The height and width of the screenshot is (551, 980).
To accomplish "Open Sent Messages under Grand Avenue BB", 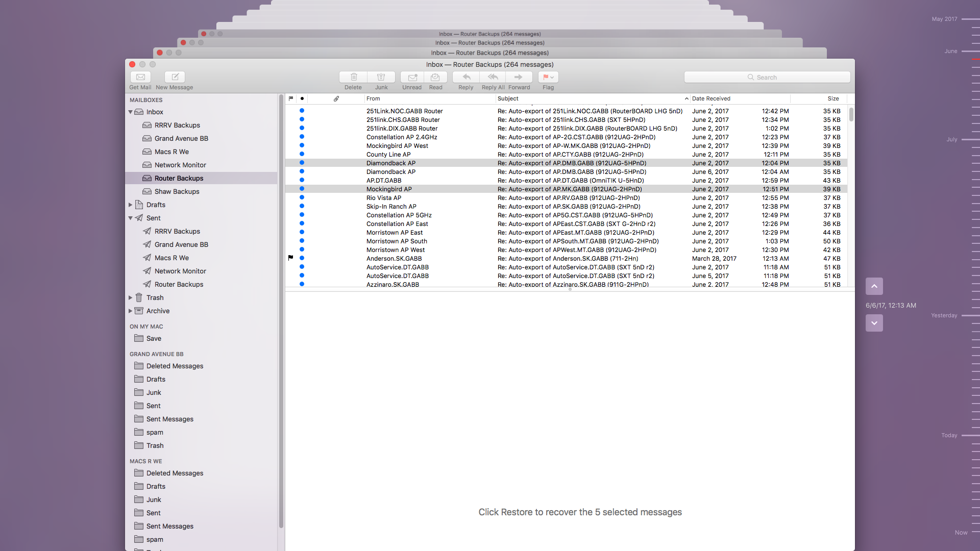I will pyautogui.click(x=201, y=419).
